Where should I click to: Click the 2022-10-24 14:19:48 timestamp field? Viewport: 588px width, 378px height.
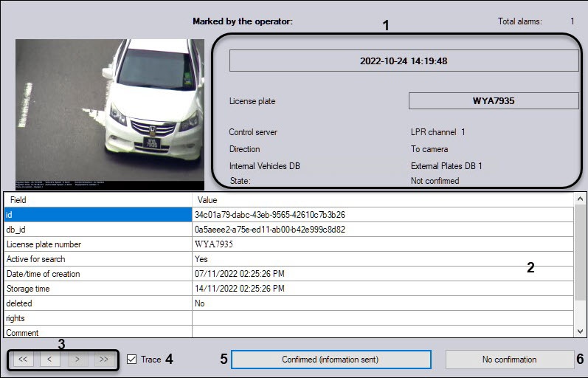(x=404, y=61)
